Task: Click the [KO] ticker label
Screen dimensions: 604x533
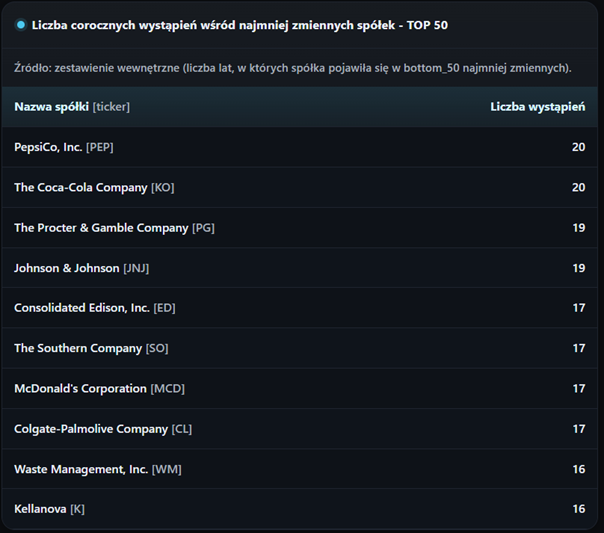Action: point(162,187)
